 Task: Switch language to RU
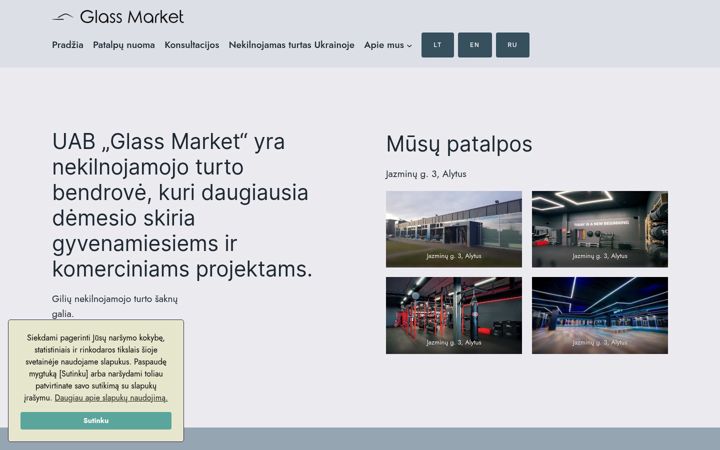click(x=512, y=45)
